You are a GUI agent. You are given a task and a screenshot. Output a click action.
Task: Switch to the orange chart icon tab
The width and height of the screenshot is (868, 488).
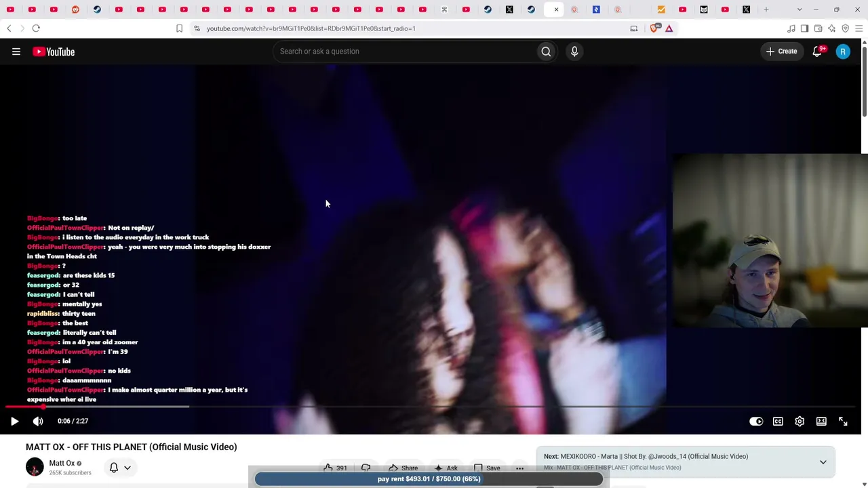[661, 9]
